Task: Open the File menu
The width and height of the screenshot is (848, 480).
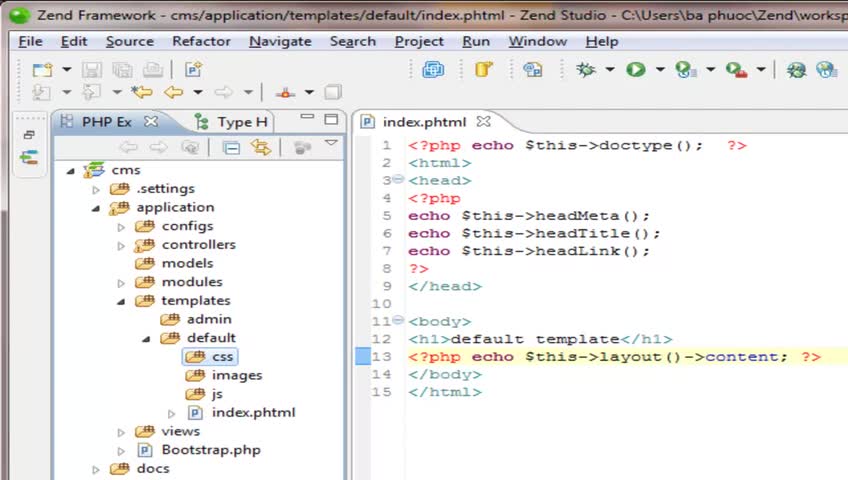Action: click(x=30, y=42)
